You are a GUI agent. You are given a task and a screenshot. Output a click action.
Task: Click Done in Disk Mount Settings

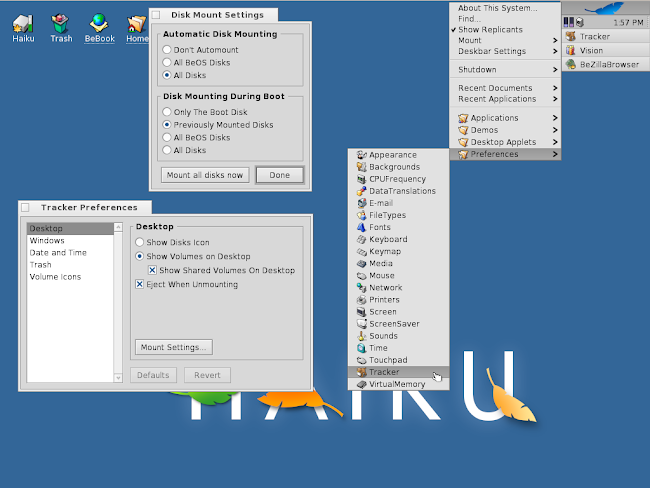coord(280,175)
